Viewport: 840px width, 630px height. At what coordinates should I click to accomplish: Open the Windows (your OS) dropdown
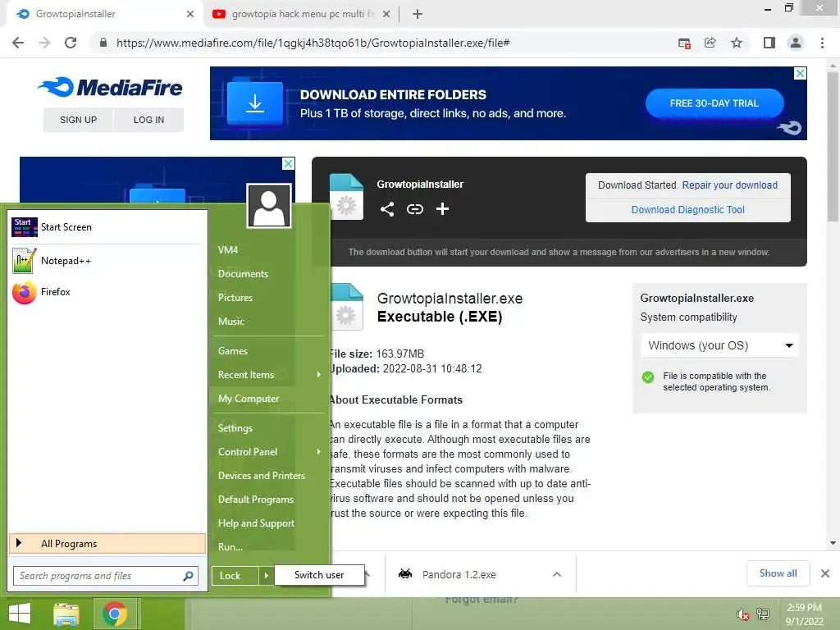click(719, 345)
